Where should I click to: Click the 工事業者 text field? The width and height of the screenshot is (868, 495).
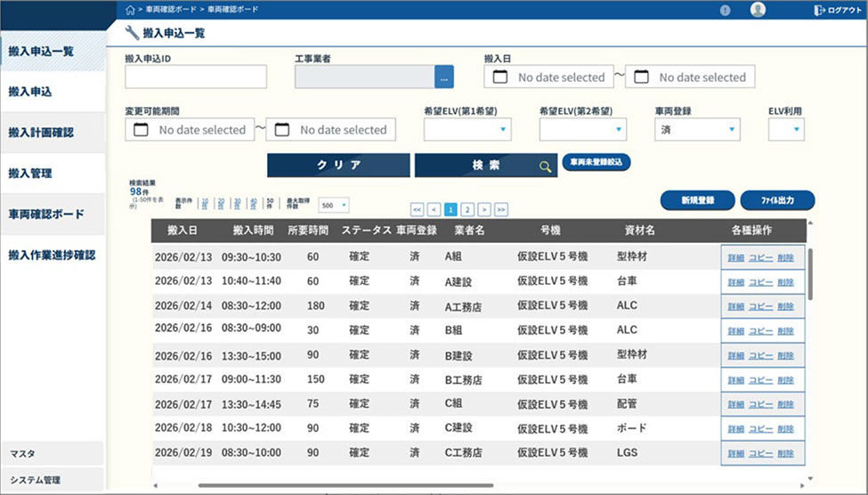(x=365, y=77)
